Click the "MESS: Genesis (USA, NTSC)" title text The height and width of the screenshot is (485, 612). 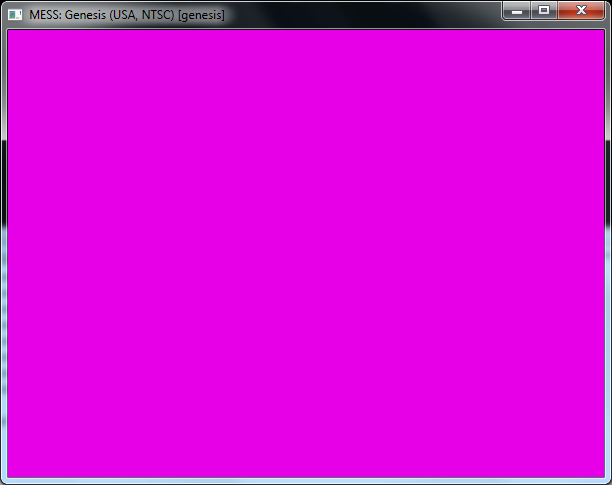pyautogui.click(x=101, y=16)
